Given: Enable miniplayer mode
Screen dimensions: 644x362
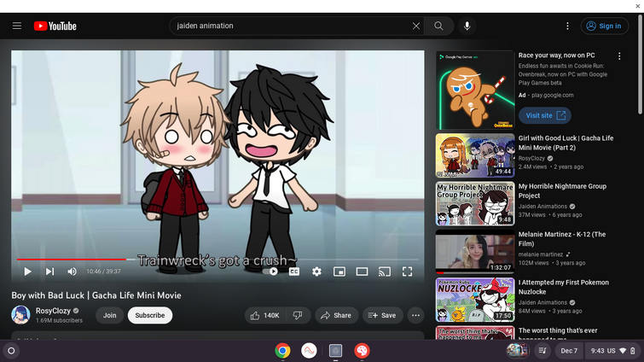Looking at the screenshot, I should tap(339, 271).
